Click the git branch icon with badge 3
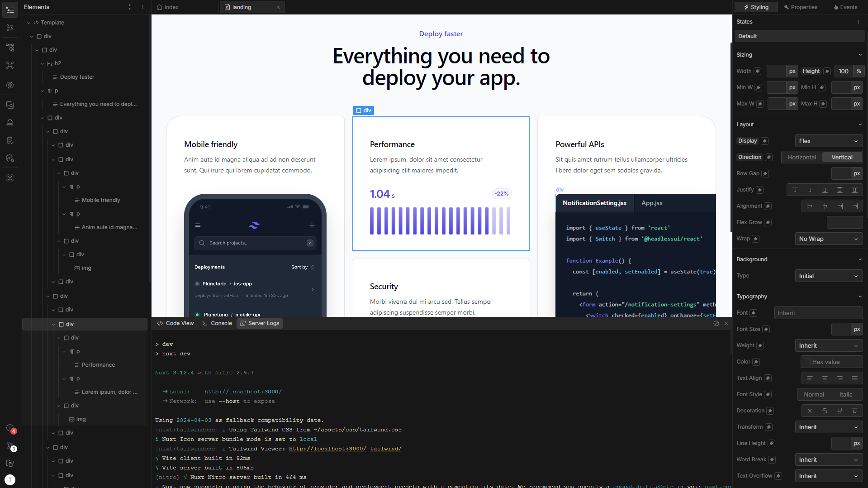 (10, 446)
